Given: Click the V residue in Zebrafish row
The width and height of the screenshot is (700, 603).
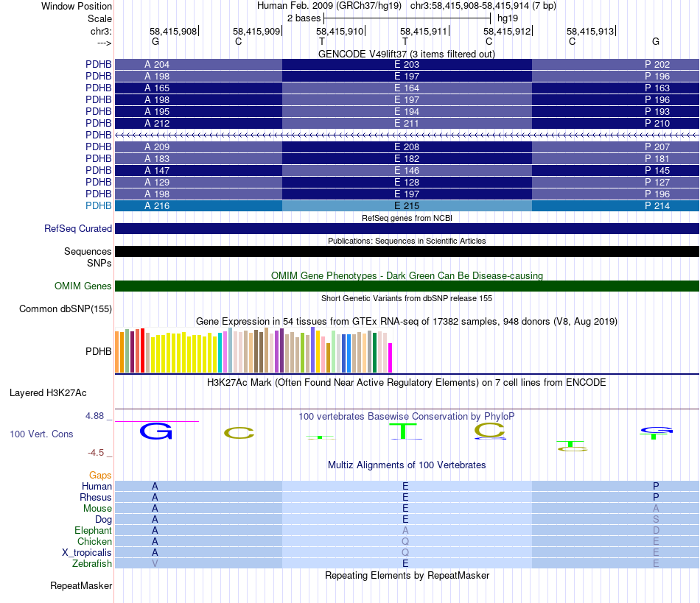Looking at the screenshot, I should point(155,564).
